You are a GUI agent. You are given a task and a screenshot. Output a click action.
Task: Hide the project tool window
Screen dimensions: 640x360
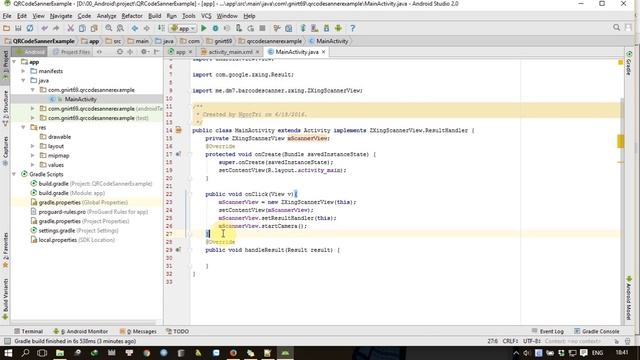point(156,52)
